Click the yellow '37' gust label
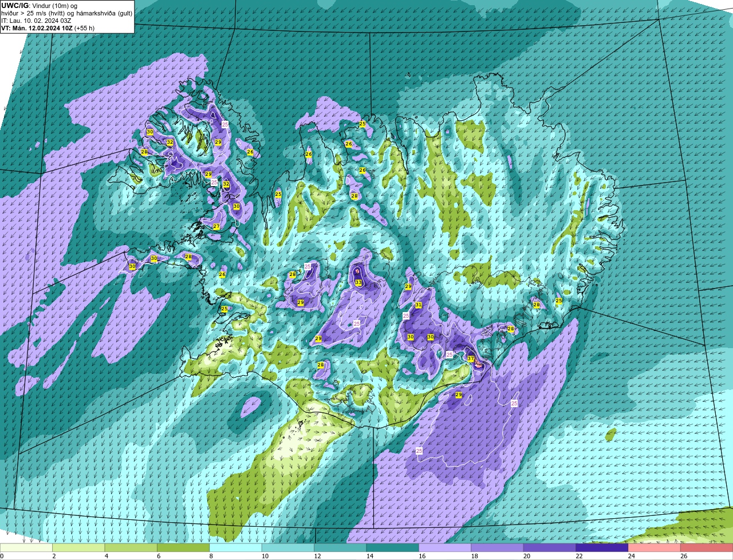 tap(471, 359)
